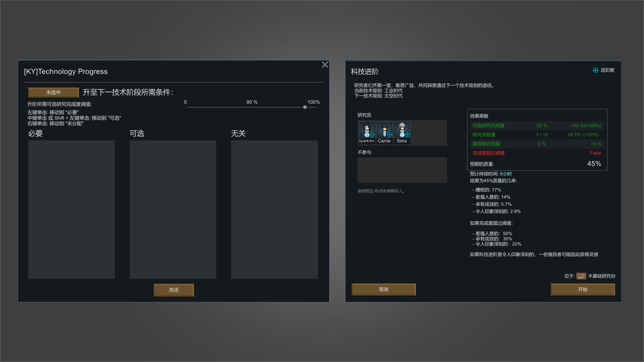Screen dimensions: 644x362
Task: Click the 令人印象深刻的: 20% threshold line
Action: coord(497,244)
